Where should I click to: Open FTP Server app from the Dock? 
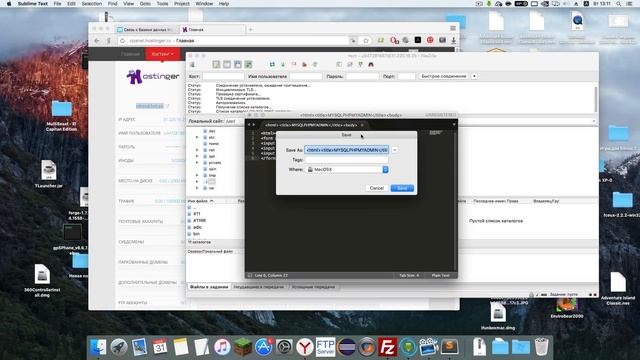(x=325, y=347)
